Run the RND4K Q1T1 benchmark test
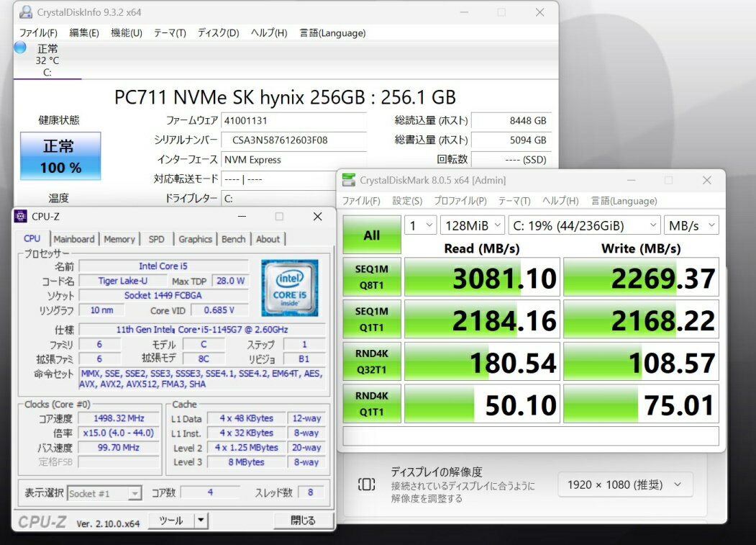This screenshot has width=756, height=545. point(372,404)
